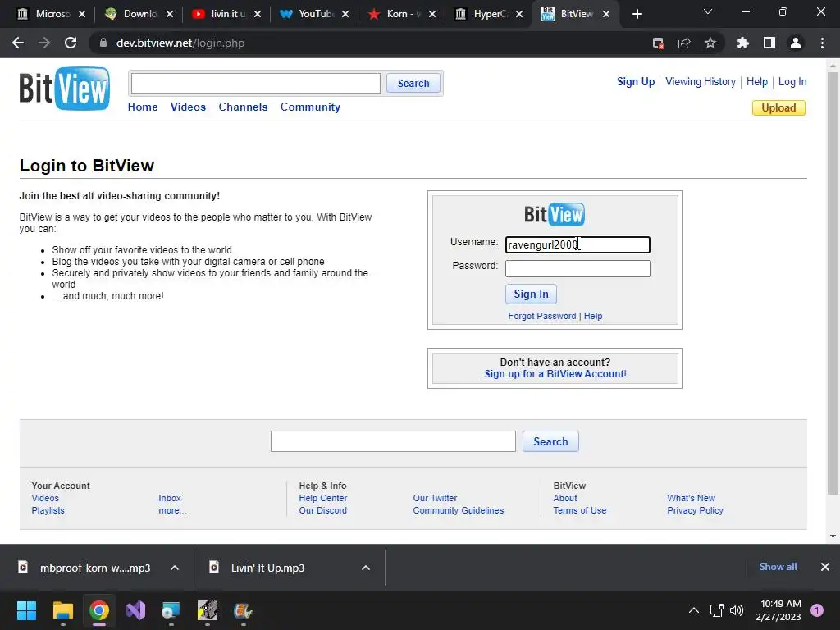Open Privacy Policy footer link
The height and width of the screenshot is (630, 840).
(695, 510)
